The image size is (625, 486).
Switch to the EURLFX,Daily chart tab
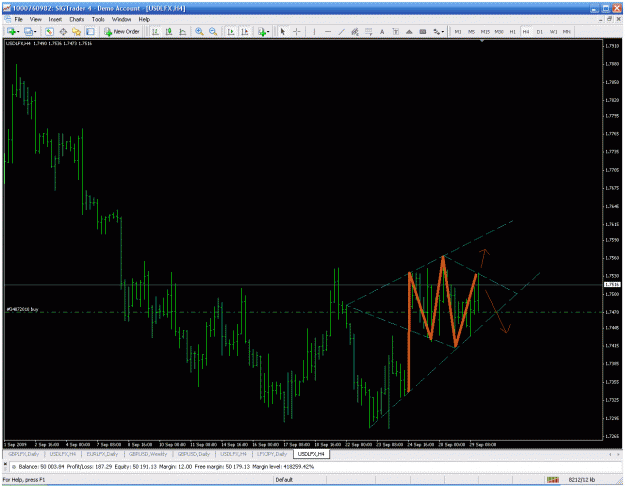[x=102, y=454]
